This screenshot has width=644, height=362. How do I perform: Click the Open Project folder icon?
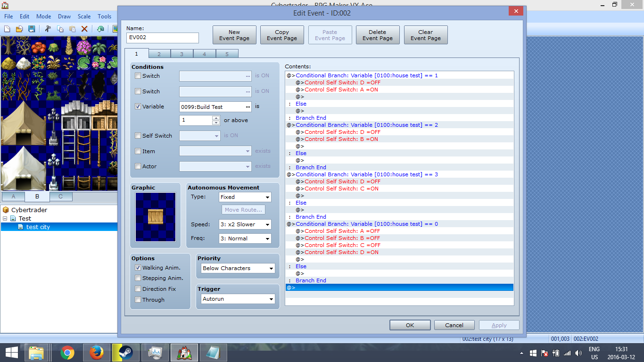(19, 29)
